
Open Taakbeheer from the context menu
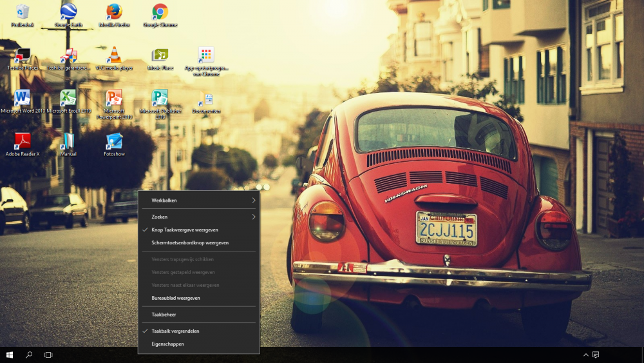click(164, 315)
